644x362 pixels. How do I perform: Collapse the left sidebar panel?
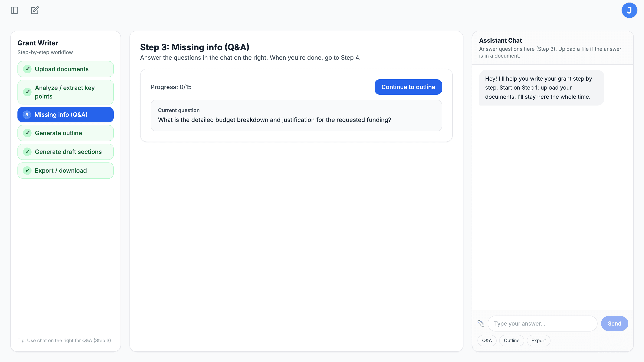click(14, 10)
